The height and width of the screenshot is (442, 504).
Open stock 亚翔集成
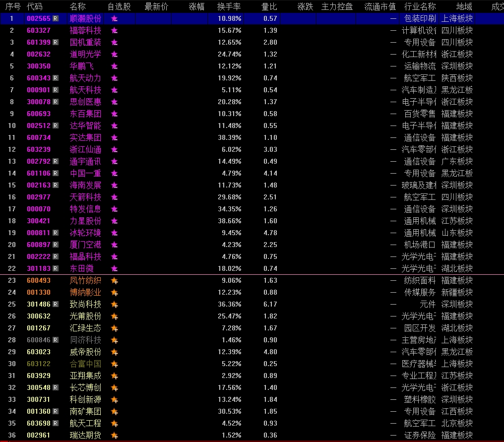click(x=85, y=376)
